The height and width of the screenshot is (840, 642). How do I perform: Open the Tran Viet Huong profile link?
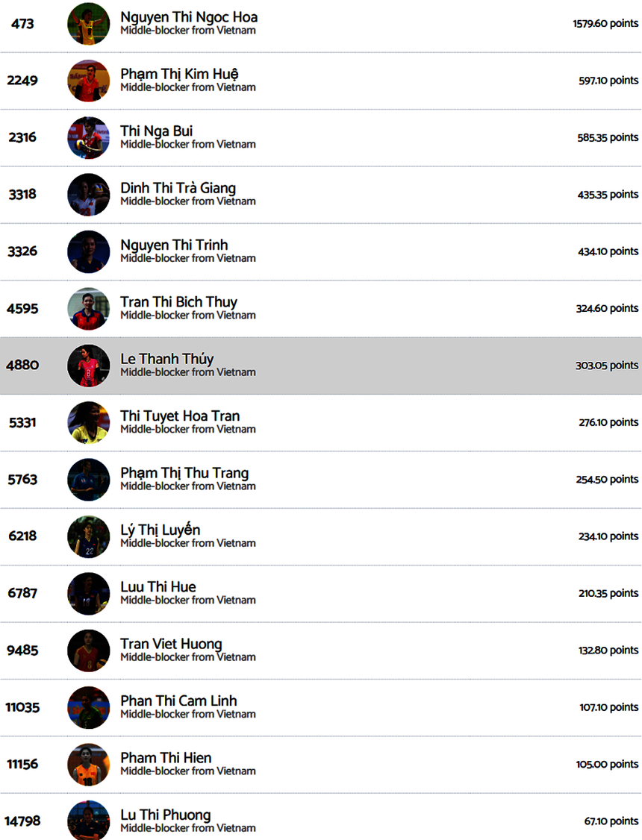coord(171,644)
